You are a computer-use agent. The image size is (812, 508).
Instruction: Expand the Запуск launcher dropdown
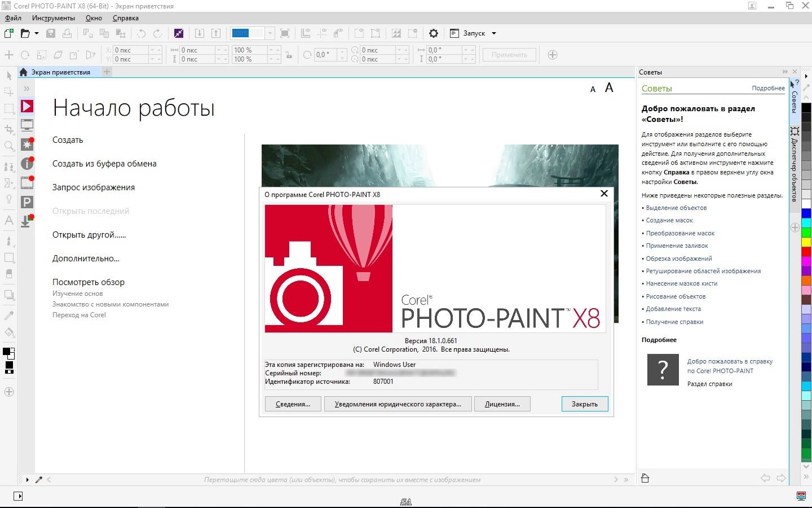point(494,33)
